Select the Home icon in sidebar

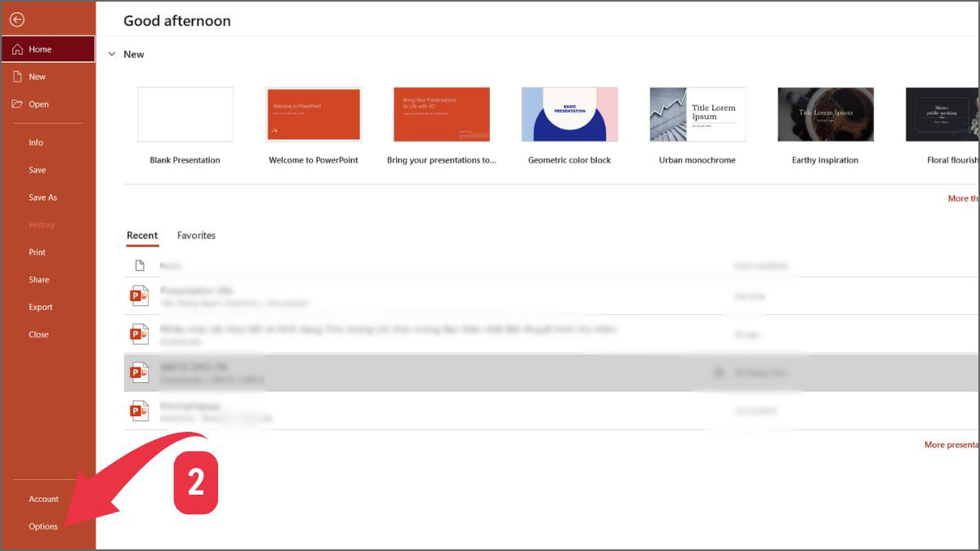click(x=16, y=48)
